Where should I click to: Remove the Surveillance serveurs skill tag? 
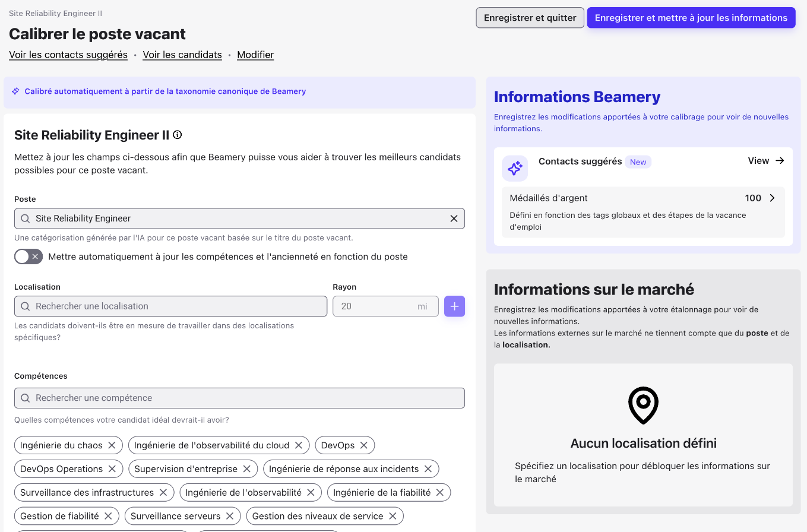(x=230, y=517)
